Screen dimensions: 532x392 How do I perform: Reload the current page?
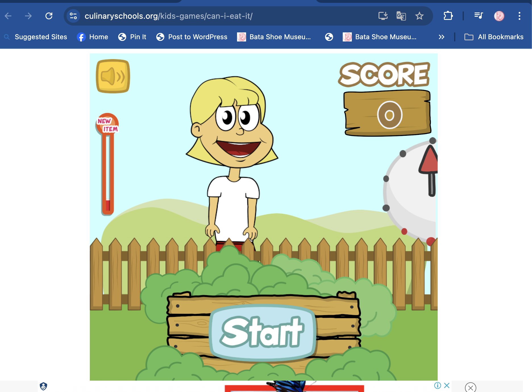pyautogui.click(x=49, y=16)
